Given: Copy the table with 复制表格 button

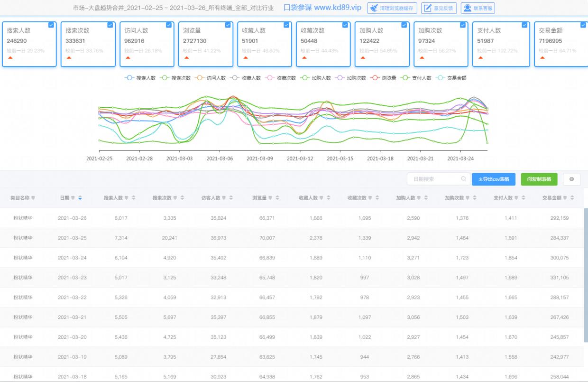Looking at the screenshot, I should (539, 179).
